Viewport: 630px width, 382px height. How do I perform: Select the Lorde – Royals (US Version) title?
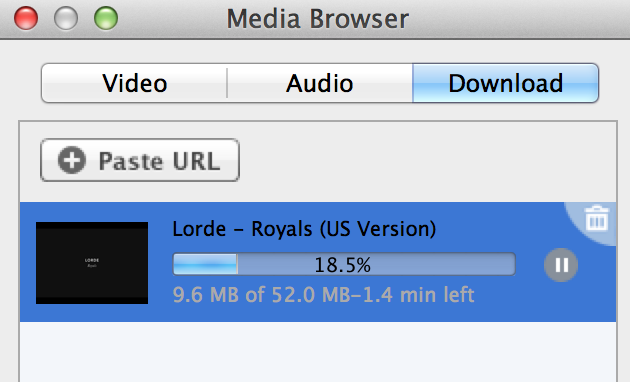(304, 229)
